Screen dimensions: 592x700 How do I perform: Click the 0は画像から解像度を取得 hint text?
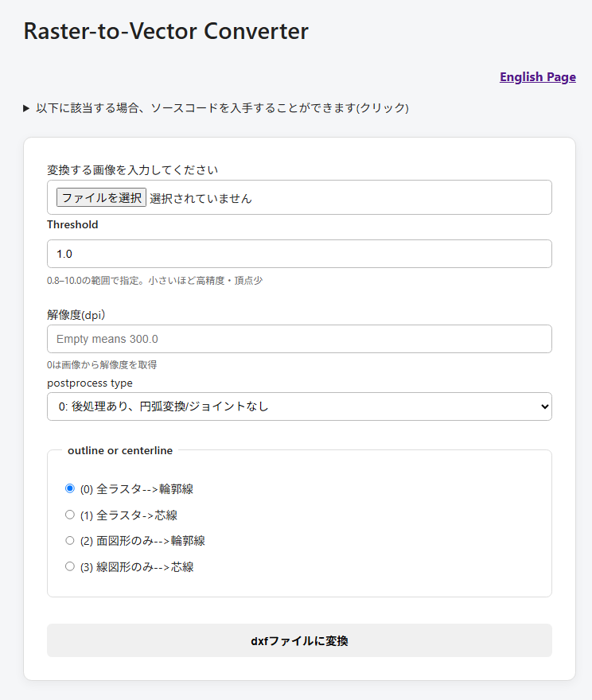[x=102, y=365]
